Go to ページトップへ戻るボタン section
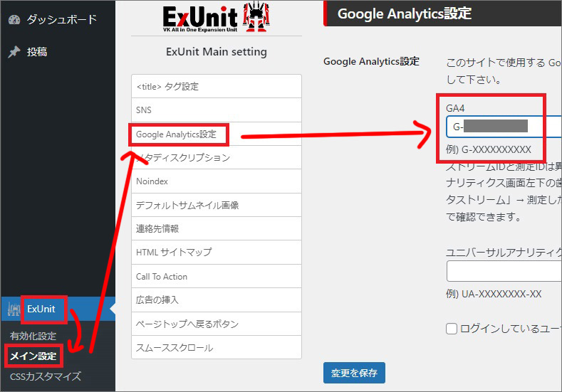The width and height of the screenshot is (562, 392). pyautogui.click(x=217, y=324)
